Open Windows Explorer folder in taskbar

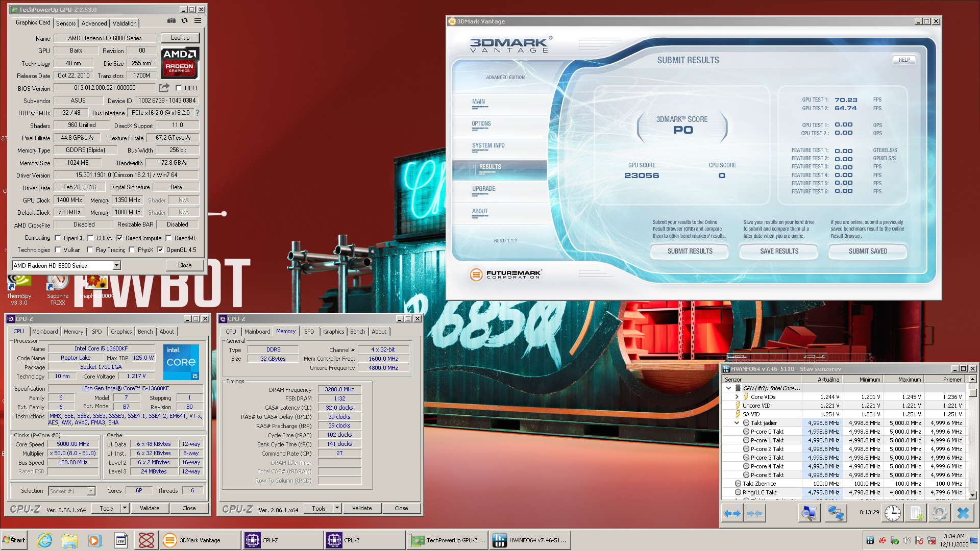point(70,540)
